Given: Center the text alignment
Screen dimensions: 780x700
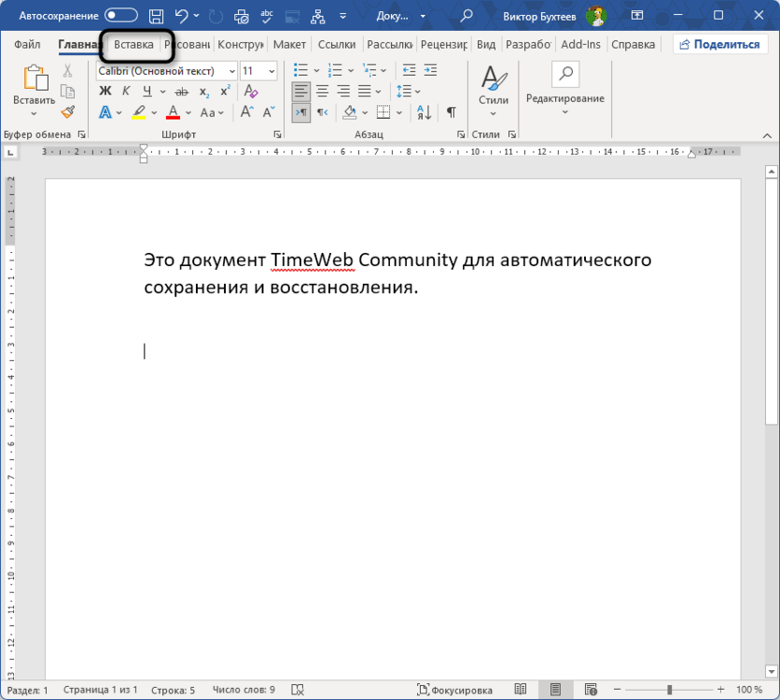Looking at the screenshot, I should (322, 91).
